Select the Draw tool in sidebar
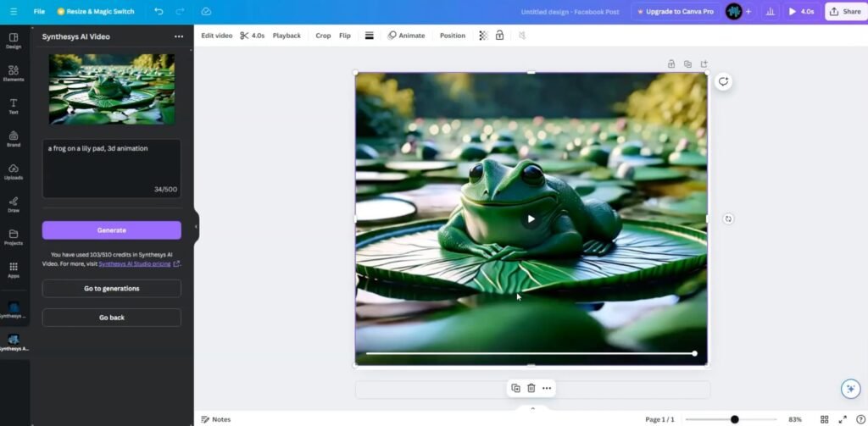This screenshot has height=426, width=868. coord(14,204)
